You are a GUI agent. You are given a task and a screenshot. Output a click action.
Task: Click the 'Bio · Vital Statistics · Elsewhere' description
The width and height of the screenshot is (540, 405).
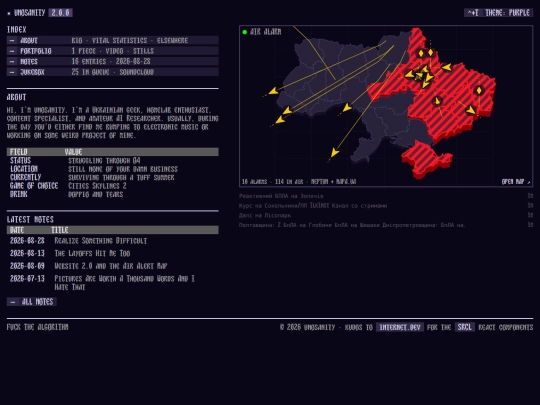point(130,40)
